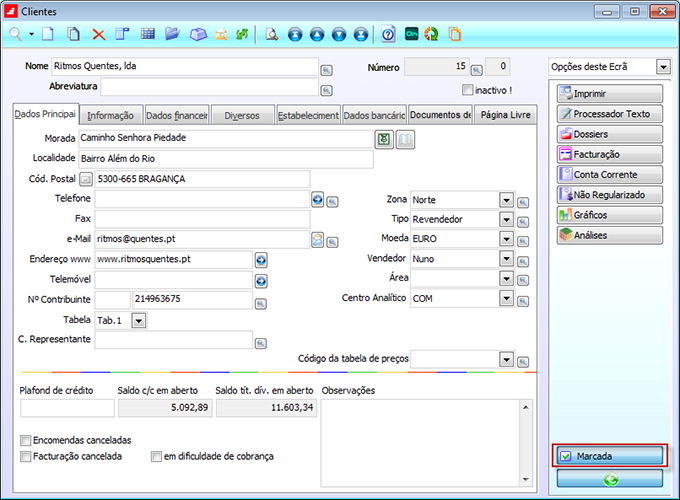The height and width of the screenshot is (500, 680).
Task: Click the postal code lookup button
Action: tap(86, 179)
